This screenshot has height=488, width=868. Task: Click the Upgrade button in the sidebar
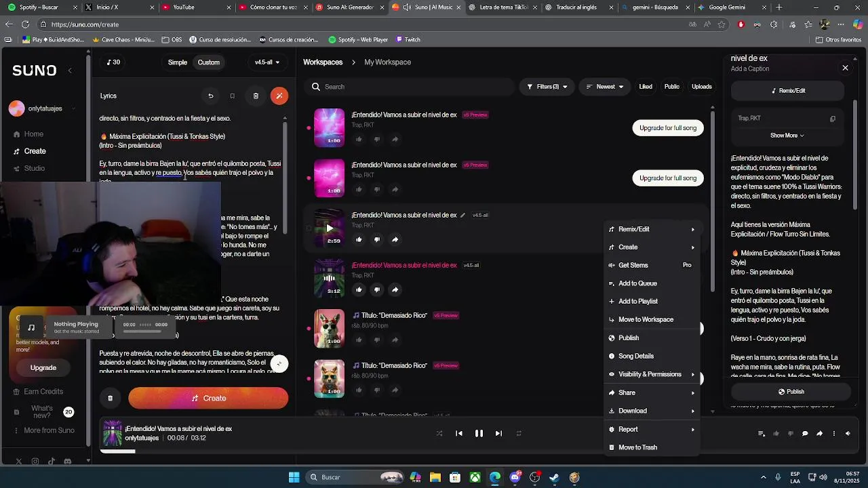43,367
